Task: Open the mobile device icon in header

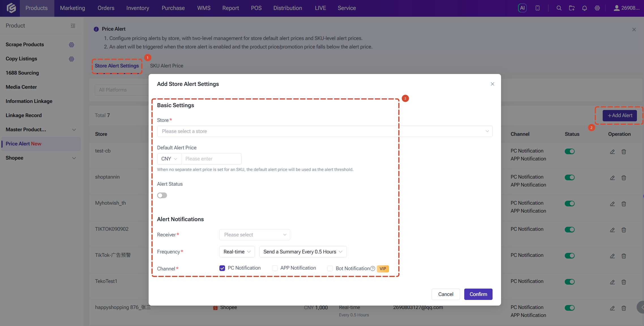Action: (537, 8)
